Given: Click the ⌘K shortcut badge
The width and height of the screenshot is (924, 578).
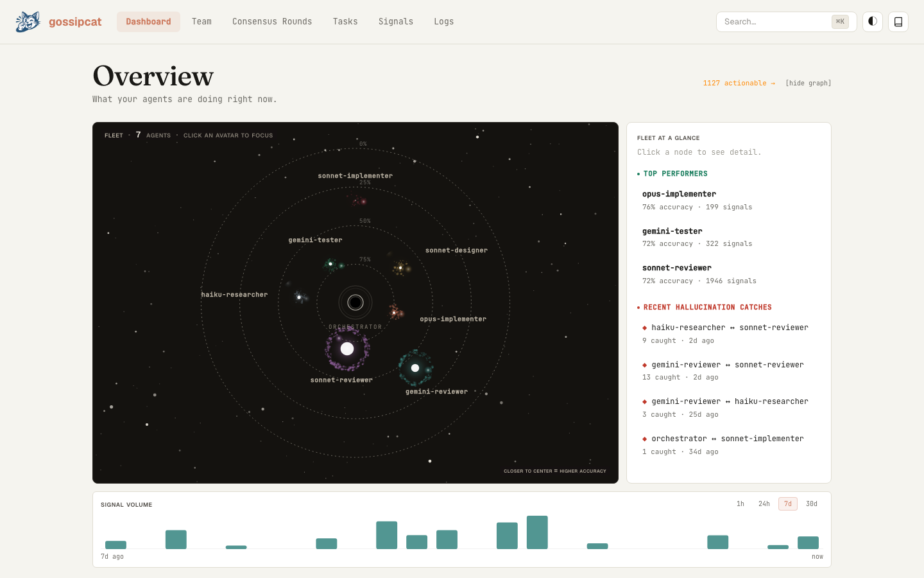Looking at the screenshot, I should pos(840,22).
